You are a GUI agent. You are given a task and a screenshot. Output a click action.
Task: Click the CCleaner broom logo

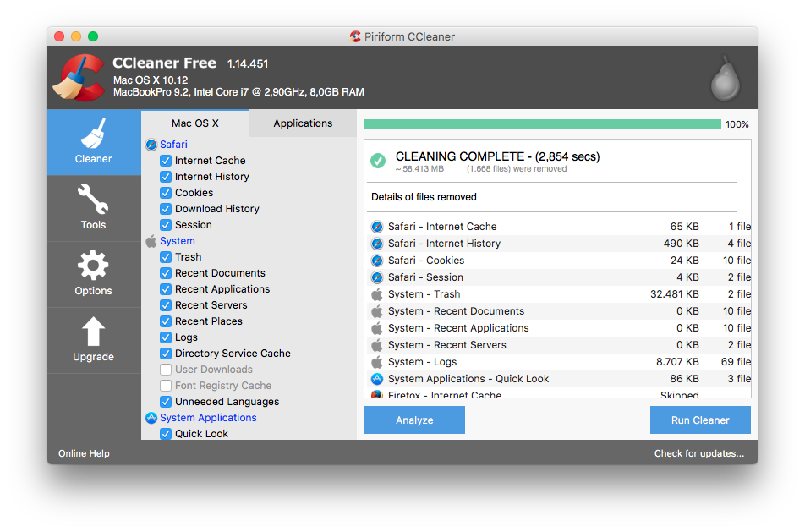(79, 78)
